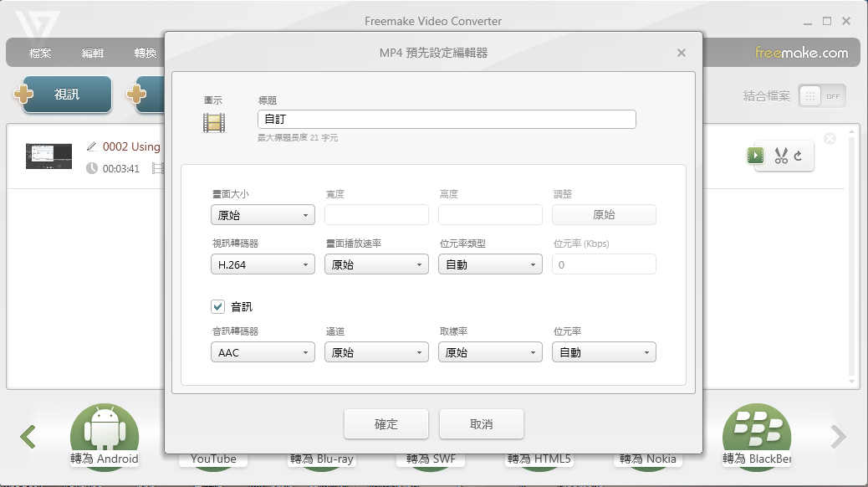Open the audio bitrate dropdown
The image size is (868, 487).
click(x=604, y=351)
